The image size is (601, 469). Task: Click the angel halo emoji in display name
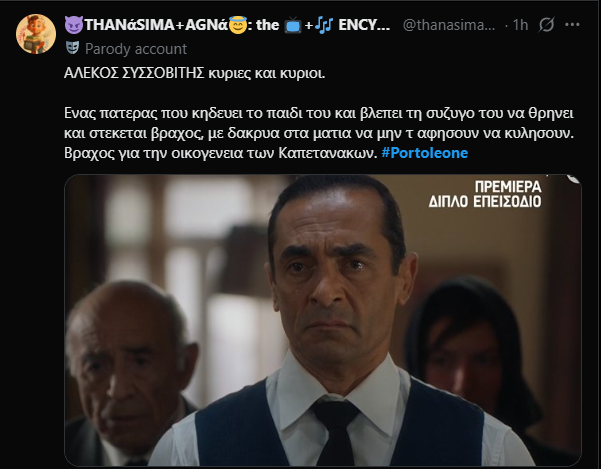238,25
